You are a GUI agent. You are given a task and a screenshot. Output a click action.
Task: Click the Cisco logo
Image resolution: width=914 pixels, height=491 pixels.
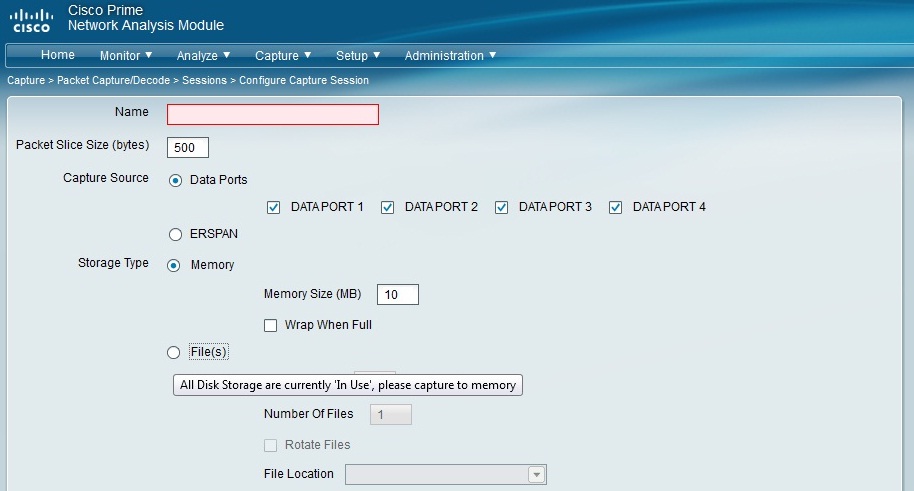(x=31, y=20)
